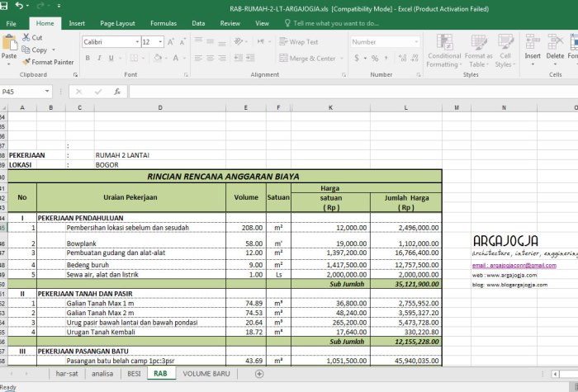Copy the selected cells
This screenshot has height=392, width=578.
tap(35, 50)
